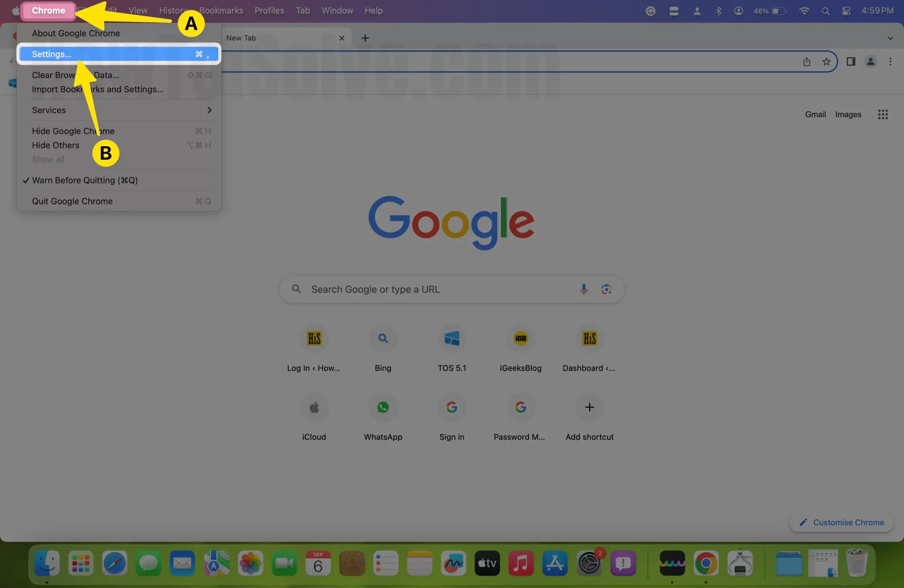Open the Tab menu

coord(303,10)
